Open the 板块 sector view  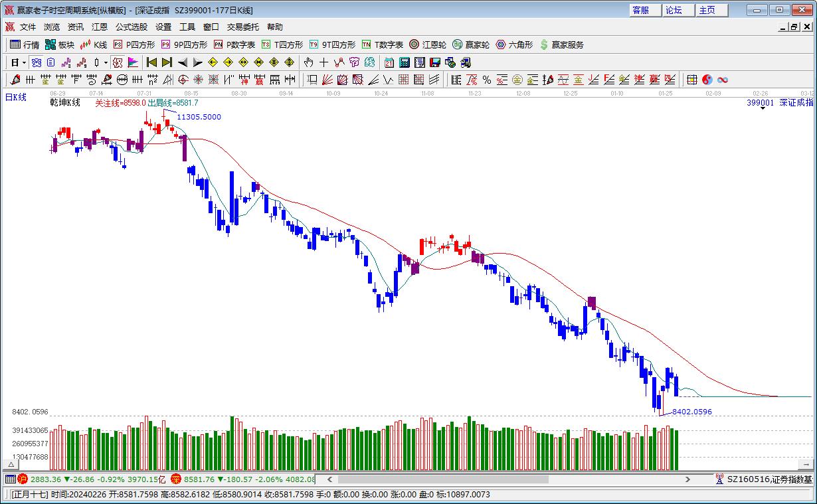pyautogui.click(x=60, y=44)
